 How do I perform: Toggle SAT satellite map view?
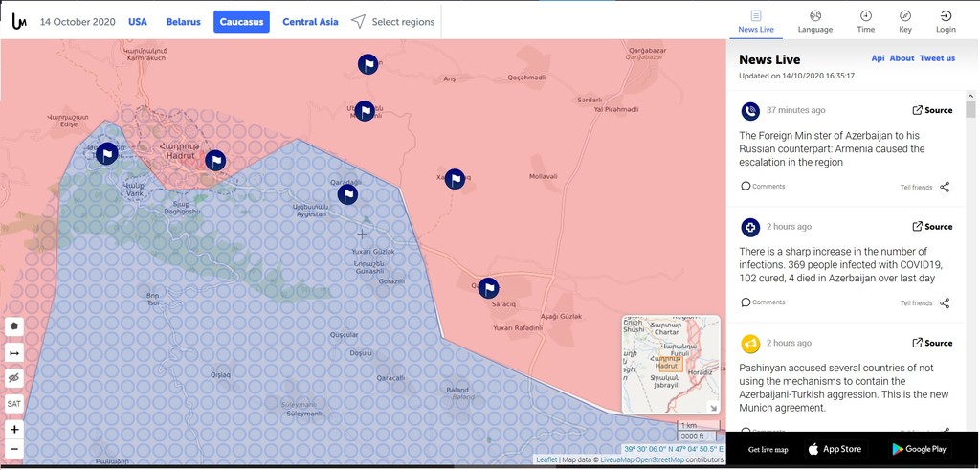tap(14, 404)
